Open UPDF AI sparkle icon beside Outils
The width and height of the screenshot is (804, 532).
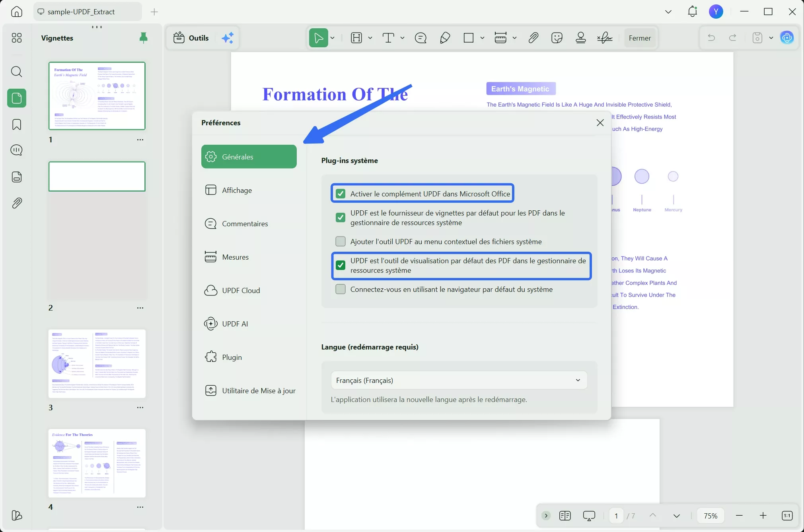click(x=228, y=38)
